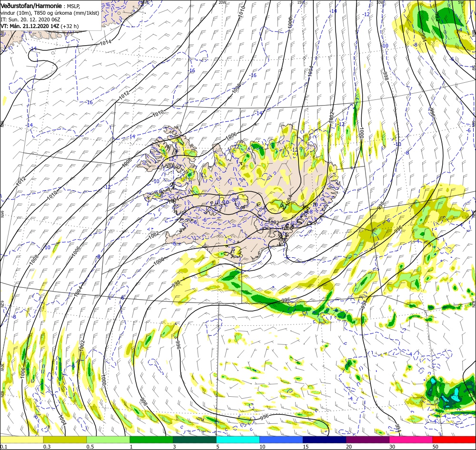476x450 pixels.
Task: Click the 10W longitude label at the top
Action: tap(380, 2)
